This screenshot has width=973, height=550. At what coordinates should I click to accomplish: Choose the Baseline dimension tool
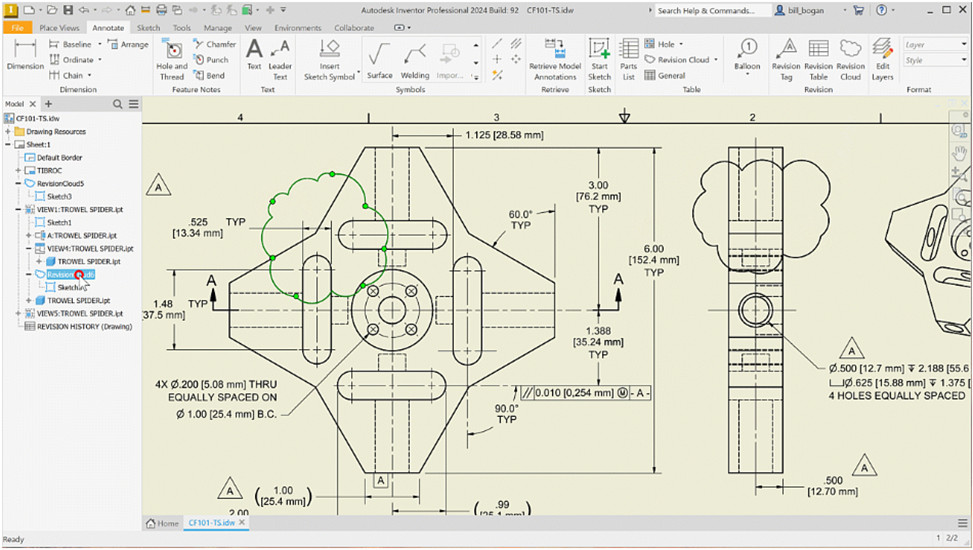pos(70,44)
